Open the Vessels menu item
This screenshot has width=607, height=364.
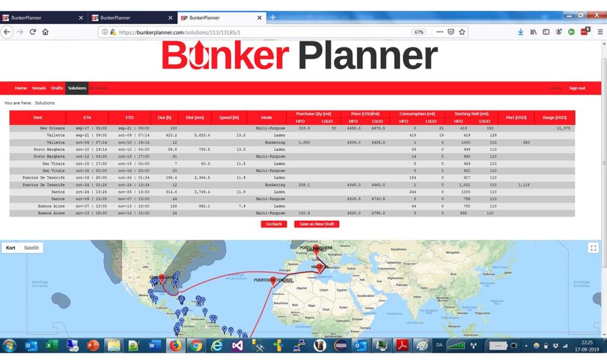(39, 88)
